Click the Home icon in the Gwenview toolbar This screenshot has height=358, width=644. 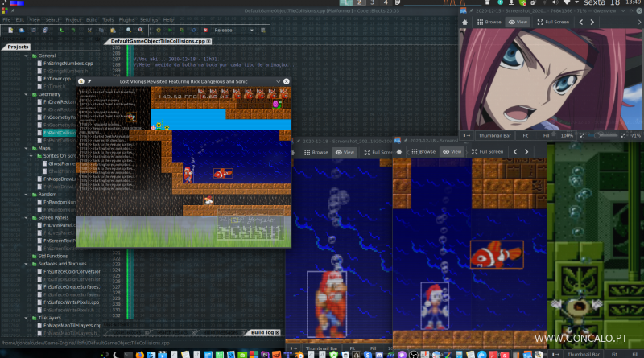point(467,22)
